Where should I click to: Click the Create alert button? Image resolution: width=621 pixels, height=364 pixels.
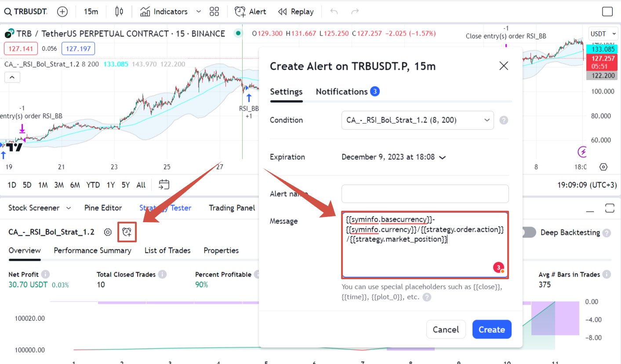coord(491,329)
